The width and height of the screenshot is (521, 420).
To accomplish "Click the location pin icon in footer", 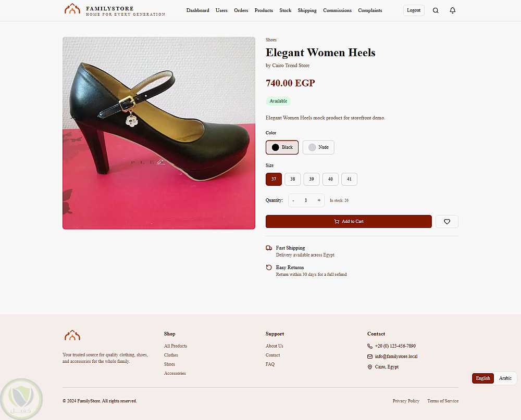I will [x=369, y=367].
